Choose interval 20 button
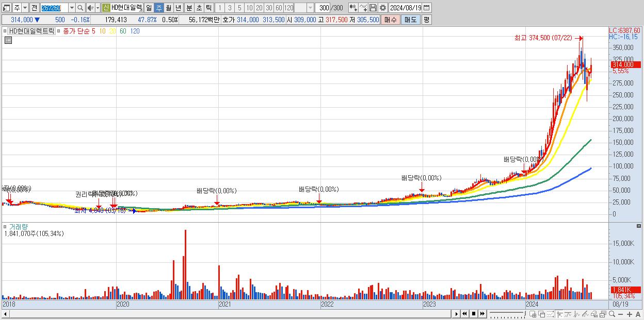The height and width of the screenshot is (320, 644). (x=259, y=8)
